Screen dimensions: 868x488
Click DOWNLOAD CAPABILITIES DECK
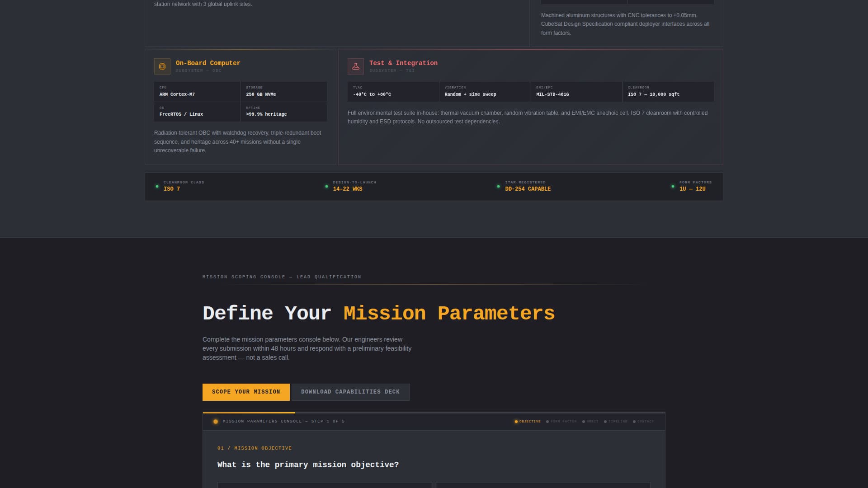point(350,392)
